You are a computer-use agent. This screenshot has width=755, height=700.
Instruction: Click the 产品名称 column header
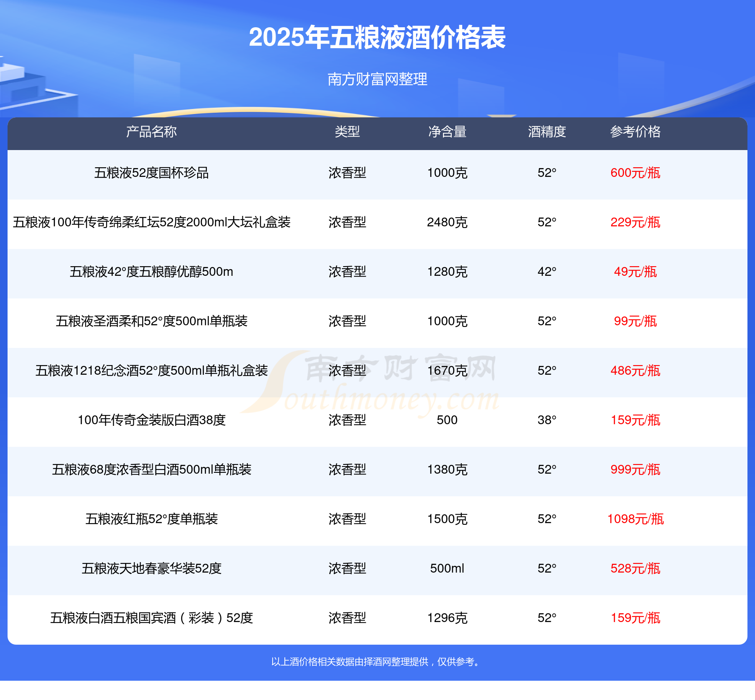(x=151, y=132)
